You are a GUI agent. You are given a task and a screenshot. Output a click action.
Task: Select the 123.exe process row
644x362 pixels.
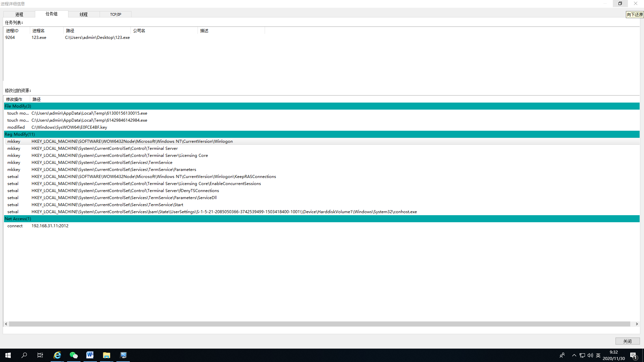(x=39, y=38)
